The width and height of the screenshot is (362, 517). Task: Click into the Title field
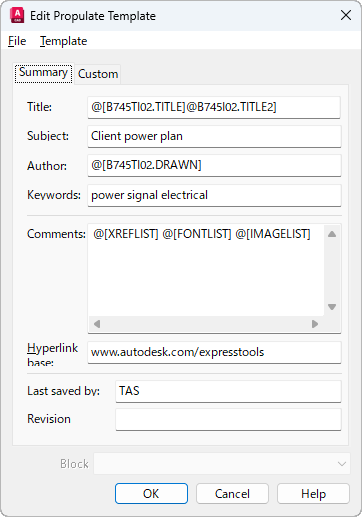214,107
